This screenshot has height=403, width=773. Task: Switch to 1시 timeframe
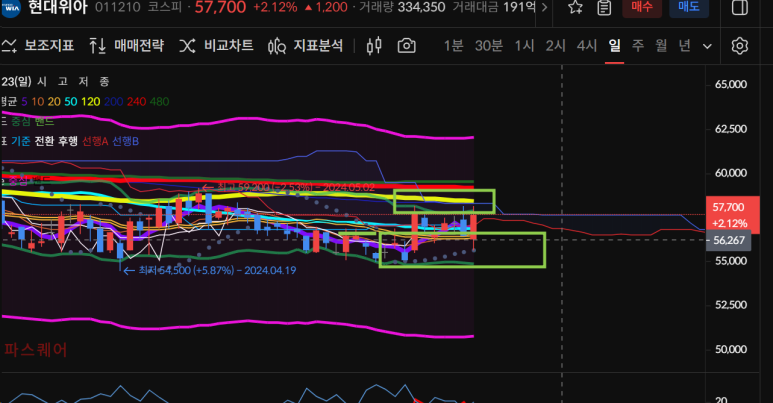click(524, 46)
